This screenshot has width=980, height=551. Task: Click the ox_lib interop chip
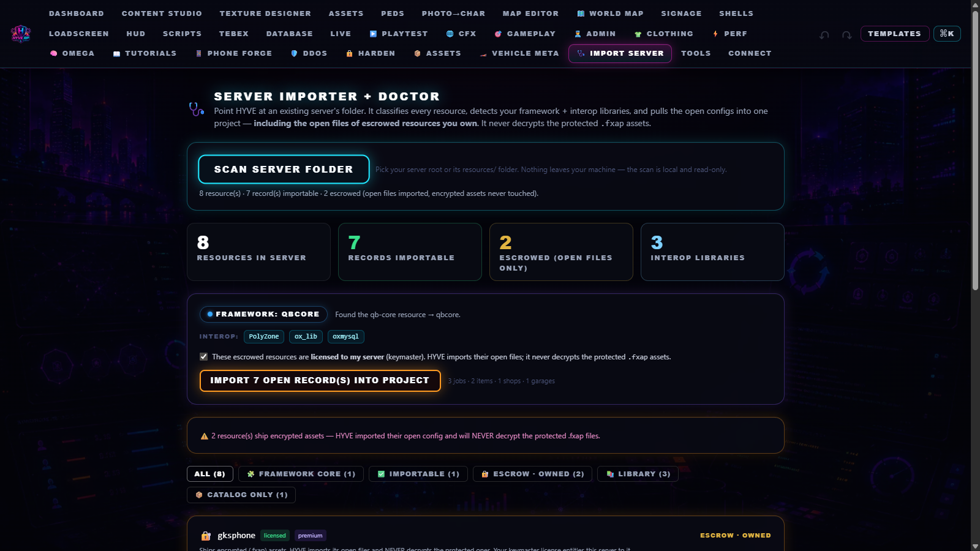[306, 337]
